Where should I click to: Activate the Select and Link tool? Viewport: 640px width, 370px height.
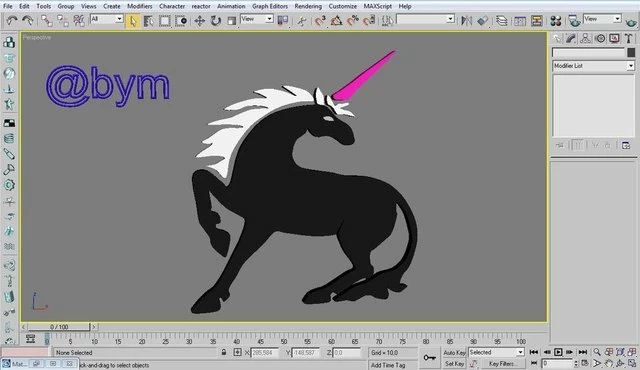[47, 20]
